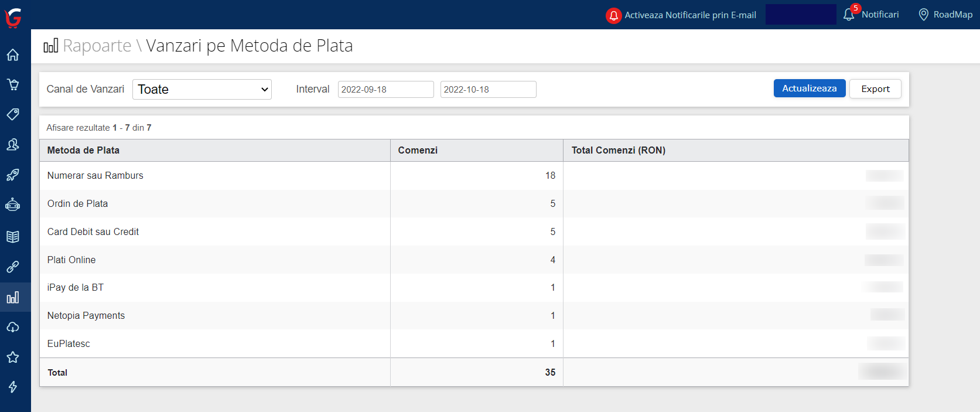
Task: Open the customers icon in the sidebar
Action: pos(13,145)
